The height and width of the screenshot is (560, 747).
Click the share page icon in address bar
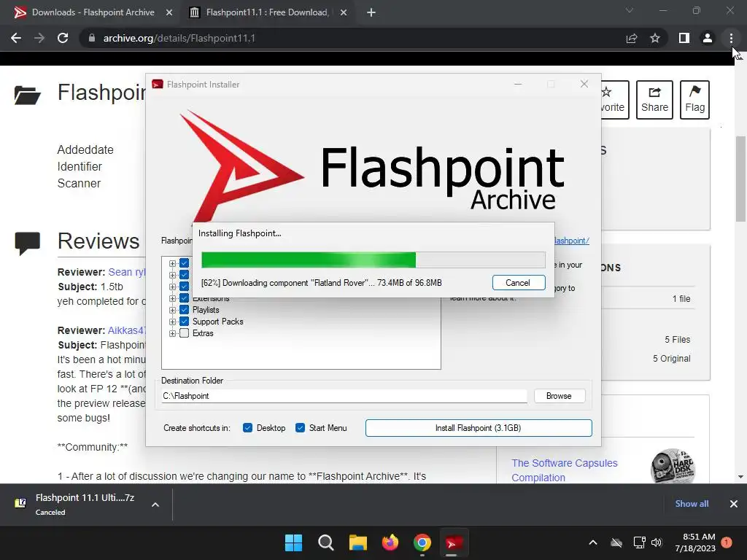(x=632, y=38)
